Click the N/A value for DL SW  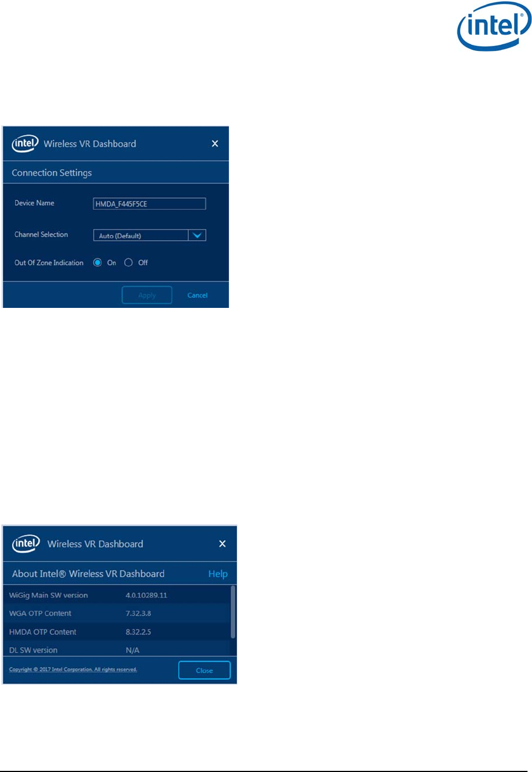[x=132, y=650]
